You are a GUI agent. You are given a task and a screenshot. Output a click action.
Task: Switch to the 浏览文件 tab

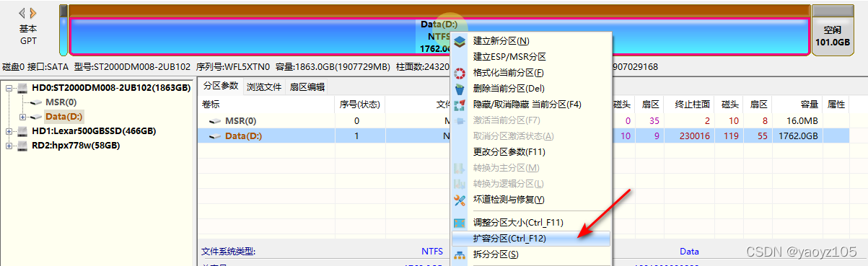coord(264,87)
